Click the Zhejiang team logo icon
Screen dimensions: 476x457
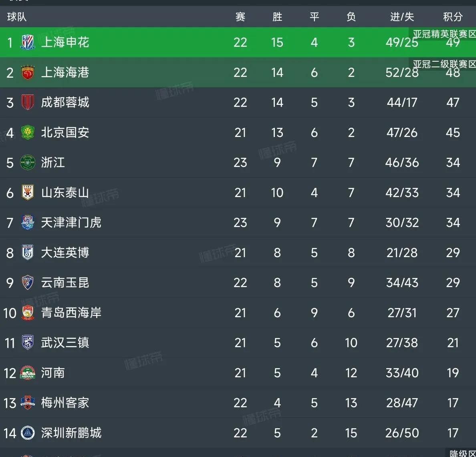pos(28,163)
